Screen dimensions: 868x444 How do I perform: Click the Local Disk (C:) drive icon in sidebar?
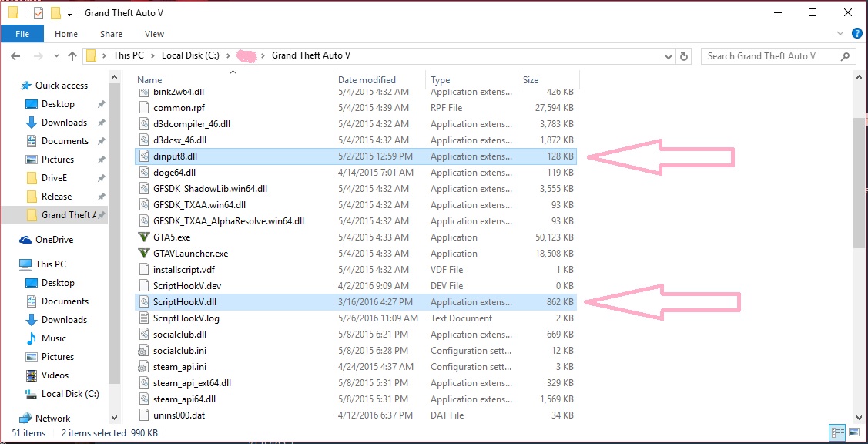32,394
